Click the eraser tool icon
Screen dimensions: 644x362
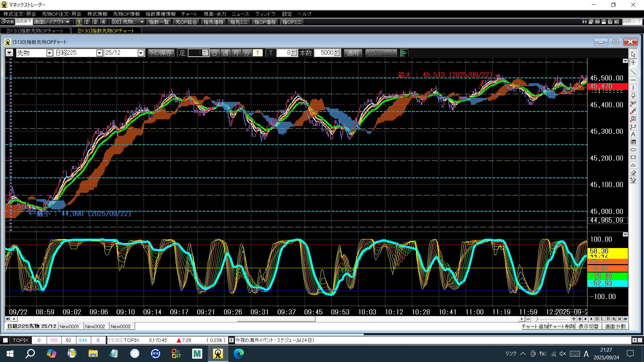tap(633, 173)
